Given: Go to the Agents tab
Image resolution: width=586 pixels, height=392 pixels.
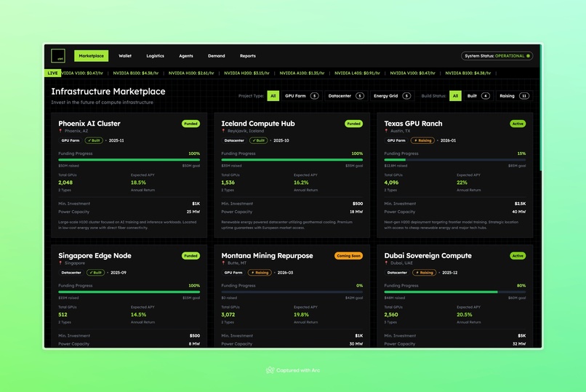Looking at the screenshot, I should click(x=185, y=56).
